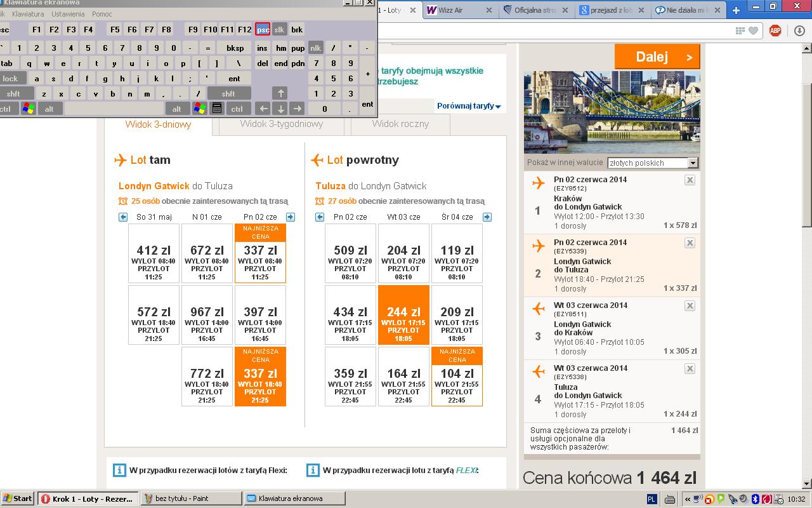Choose the 204 zl return fare

(x=403, y=253)
